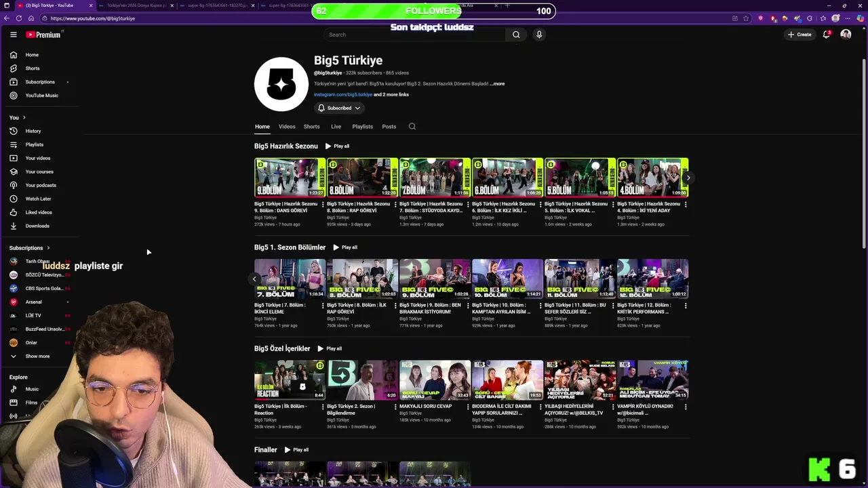Open the notifications bell
The image size is (868, 488).
[x=826, y=35]
